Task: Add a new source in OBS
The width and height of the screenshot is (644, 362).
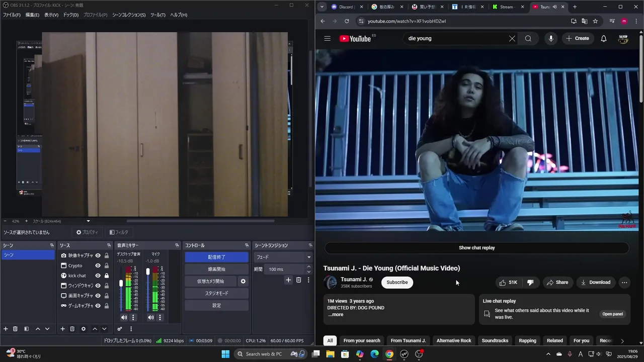Action: tap(63, 329)
